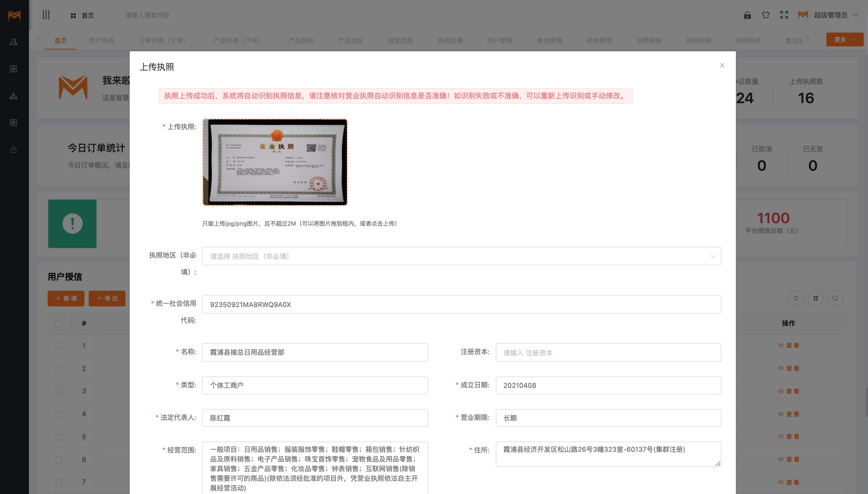Click the lock screen icon in header

tap(747, 15)
